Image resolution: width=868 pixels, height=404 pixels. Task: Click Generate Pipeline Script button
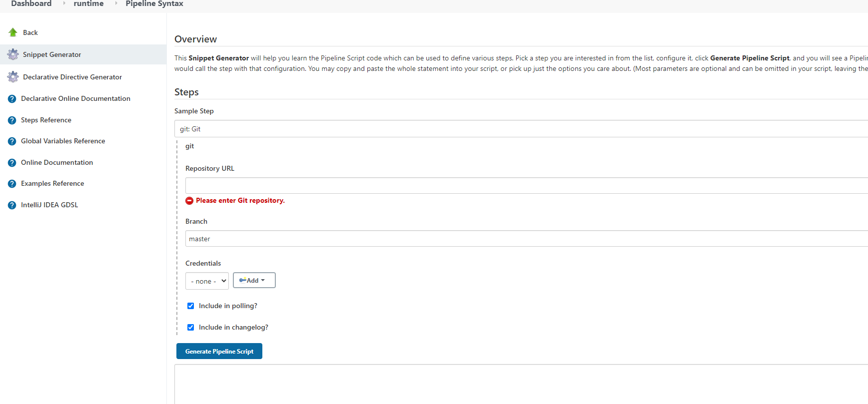pyautogui.click(x=219, y=352)
